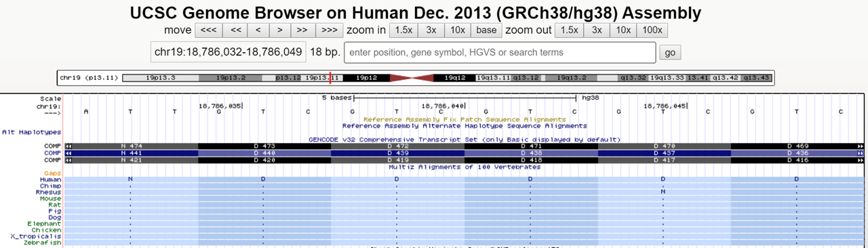The image size is (868, 248).
Task: Focus the position or gene search field
Action: (x=500, y=52)
